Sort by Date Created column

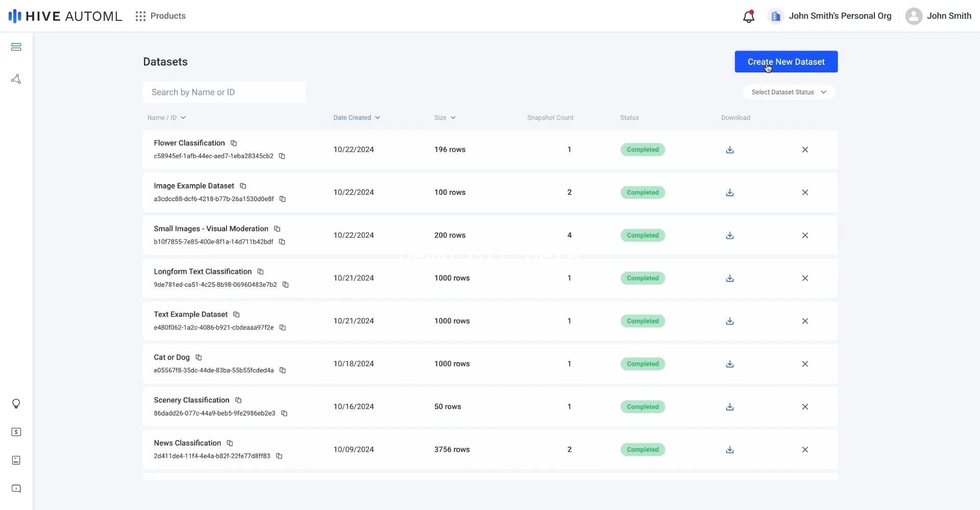357,118
